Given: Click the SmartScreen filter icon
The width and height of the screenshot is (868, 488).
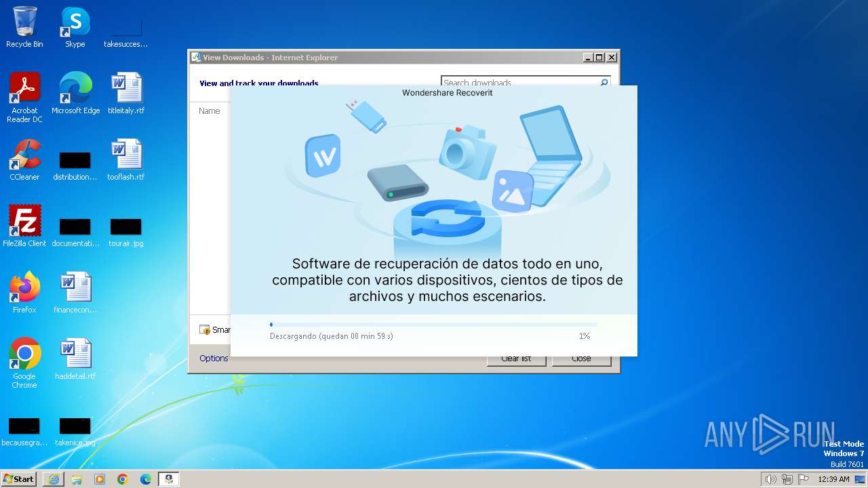Looking at the screenshot, I should tap(205, 330).
